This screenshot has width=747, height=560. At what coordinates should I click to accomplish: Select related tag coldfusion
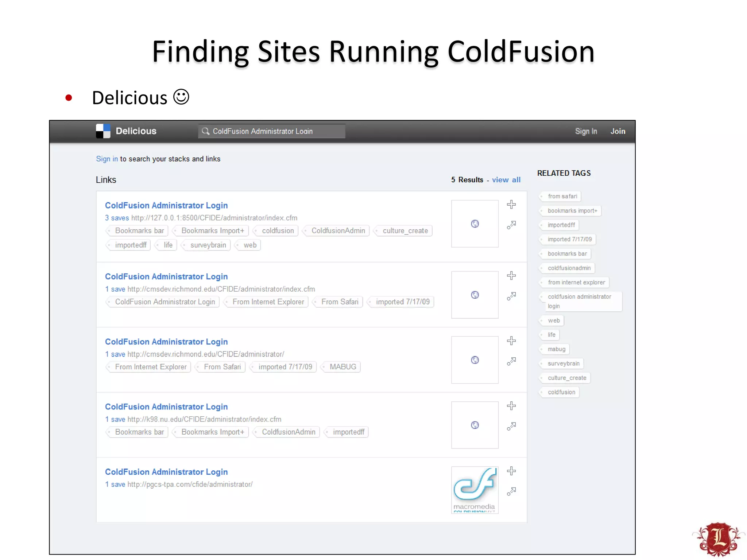pyautogui.click(x=559, y=392)
